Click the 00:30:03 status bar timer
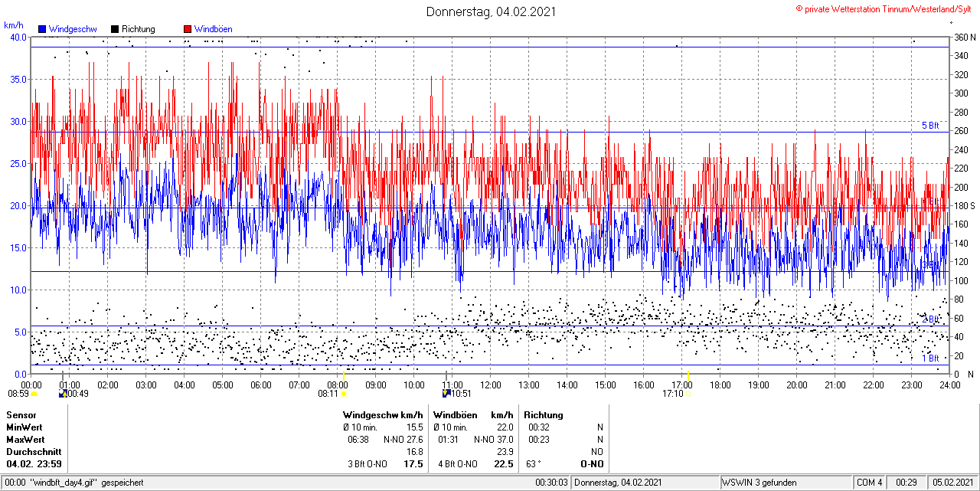 point(552,483)
